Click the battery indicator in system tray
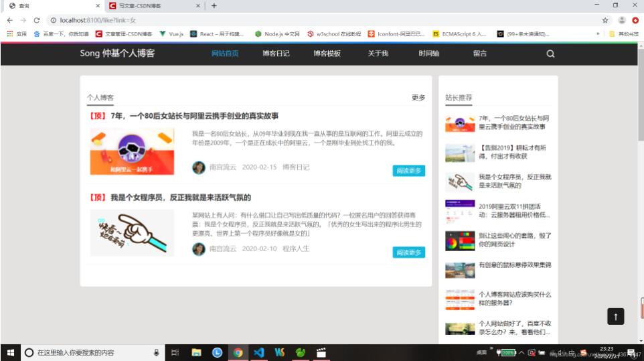 [506, 352]
